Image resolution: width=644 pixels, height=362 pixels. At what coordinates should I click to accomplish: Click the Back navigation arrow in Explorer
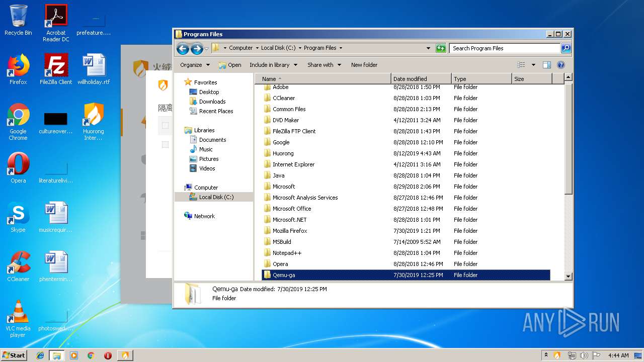tap(183, 48)
